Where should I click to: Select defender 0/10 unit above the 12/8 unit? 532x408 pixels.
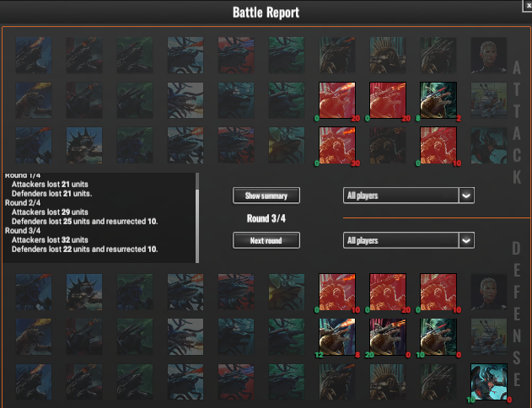pyautogui.click(x=337, y=292)
